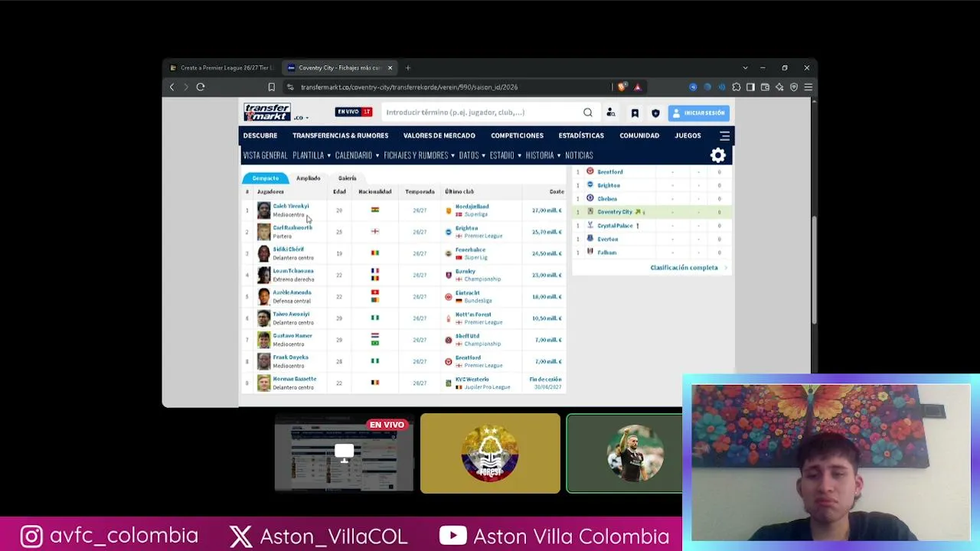Image resolution: width=980 pixels, height=551 pixels.
Task: Open the Transfermarkt hamburger menu icon
Action: click(725, 136)
